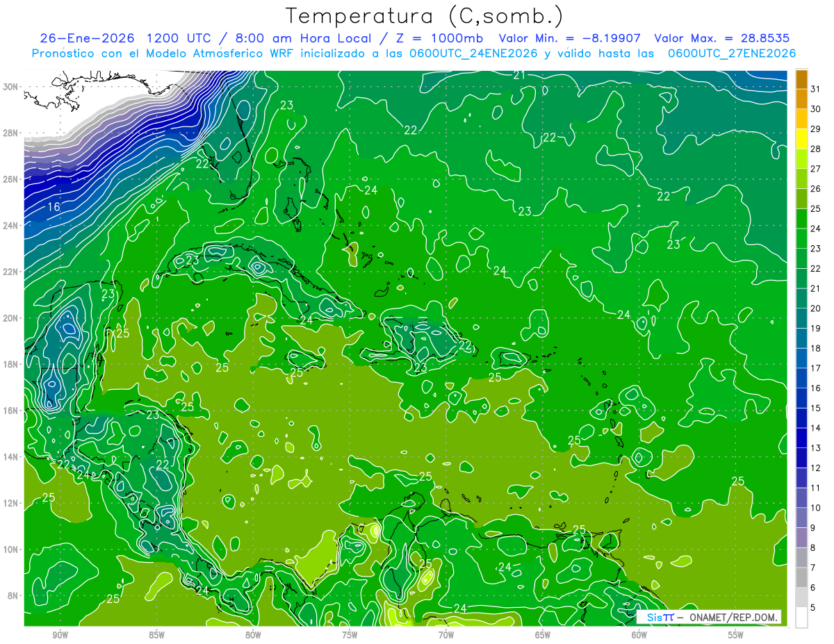The height and width of the screenshot is (644, 834).
Task: Click the "13" value on the color scale
Action: [x=816, y=447]
